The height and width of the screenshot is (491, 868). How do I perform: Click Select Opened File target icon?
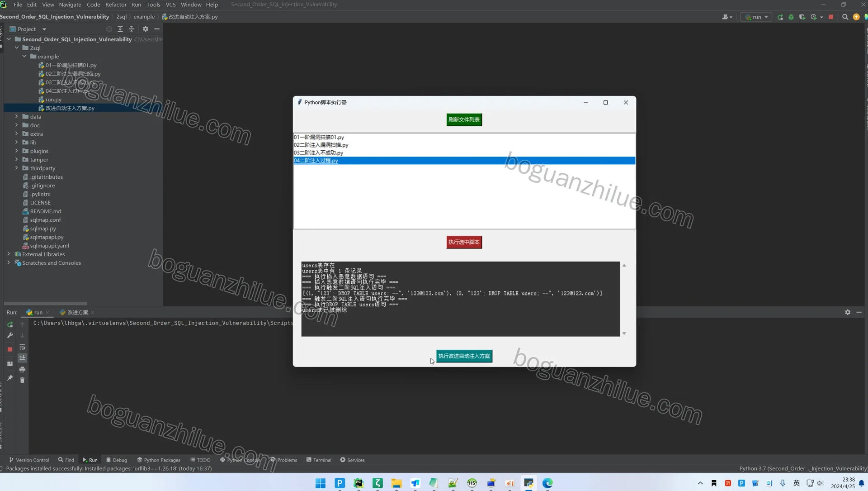click(x=109, y=29)
